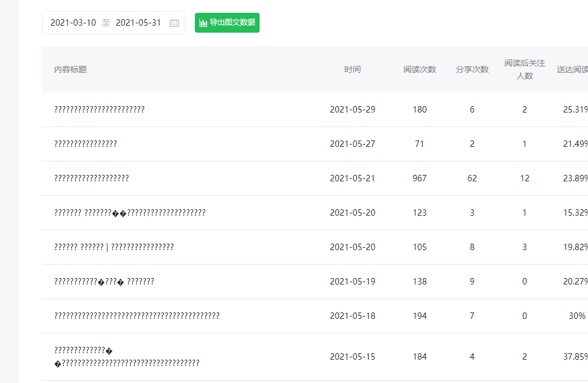The image size is (588, 383).
Task: Select the date cell 2021-05-21
Action: pyautogui.click(x=352, y=178)
